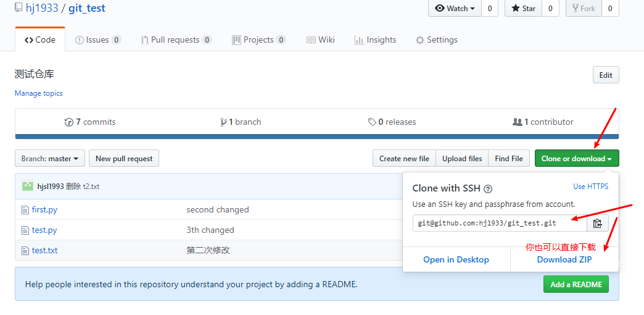Image resolution: width=644 pixels, height=315 pixels.
Task: Click the avatar icon beside hjsl1993
Action: (28, 187)
